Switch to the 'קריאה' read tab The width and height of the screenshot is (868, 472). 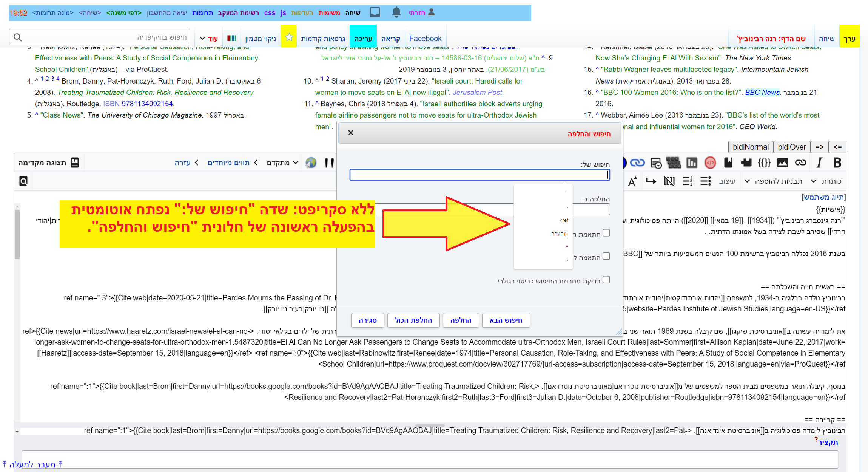pos(391,39)
